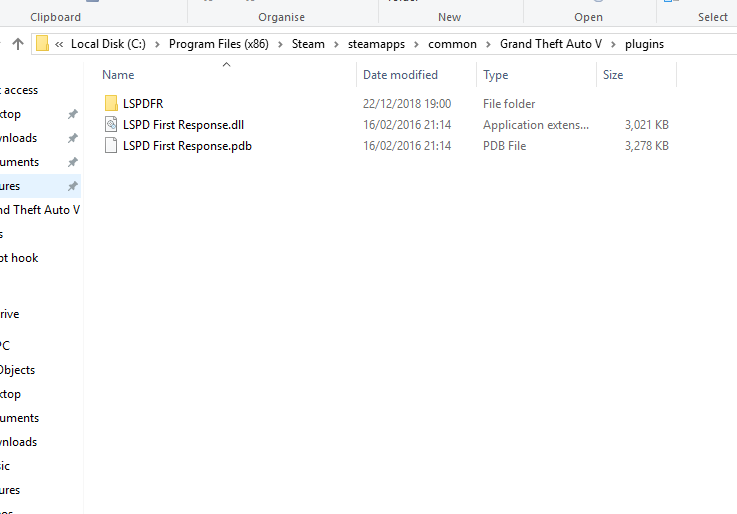737x514 pixels.
Task: Navigate to steamapps breadcrumb
Action: [376, 44]
